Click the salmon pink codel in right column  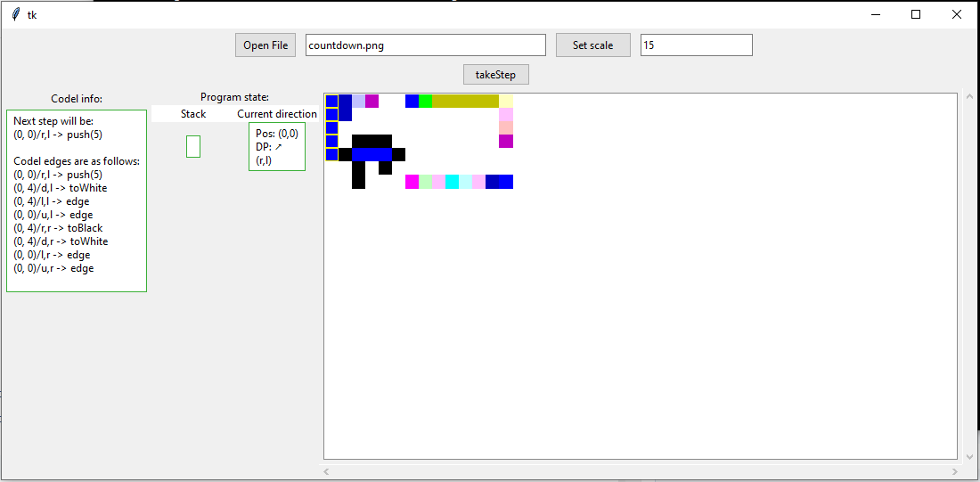tap(506, 127)
